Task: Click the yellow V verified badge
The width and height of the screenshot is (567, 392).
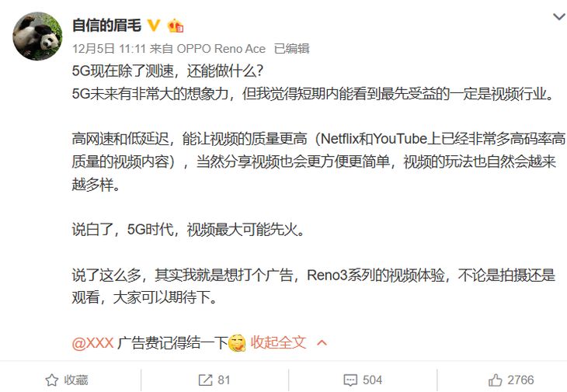Action: coord(154,26)
